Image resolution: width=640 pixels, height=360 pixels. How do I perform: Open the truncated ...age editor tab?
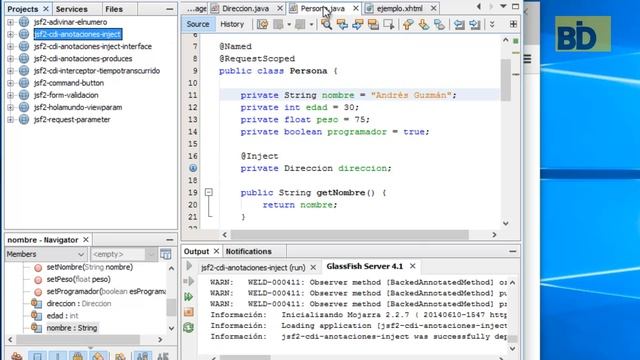point(196,8)
